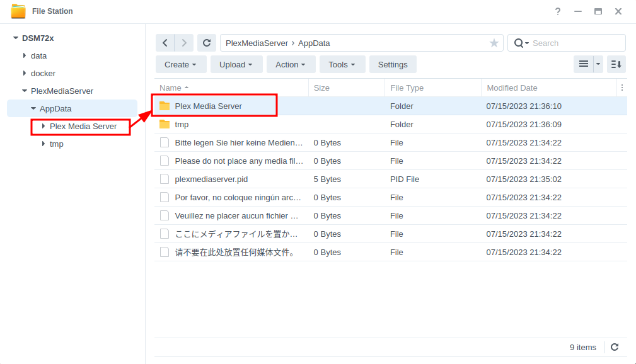Viewport: 636px width, 364px height.
Task: Collapse the DSM72x root node
Action: point(15,38)
